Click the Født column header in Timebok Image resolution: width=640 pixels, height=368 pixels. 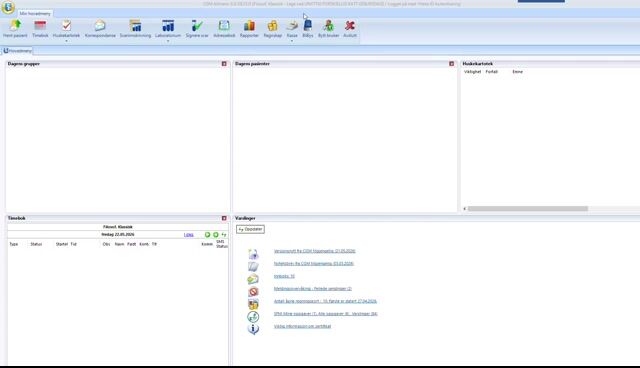pos(131,244)
